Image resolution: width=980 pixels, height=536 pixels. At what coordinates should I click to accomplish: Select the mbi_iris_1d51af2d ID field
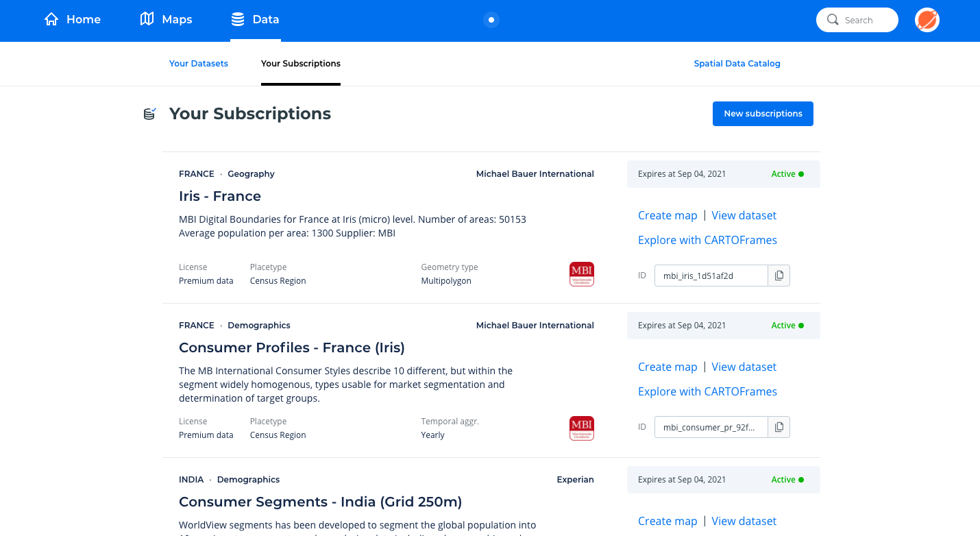pos(711,276)
